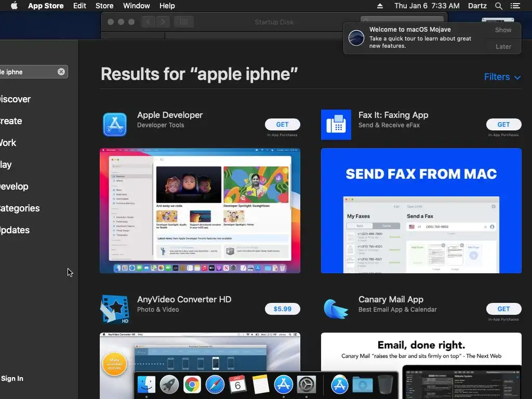Viewport: 532px width, 399px height.
Task: Get the Apple Developer app
Action: tap(282, 125)
